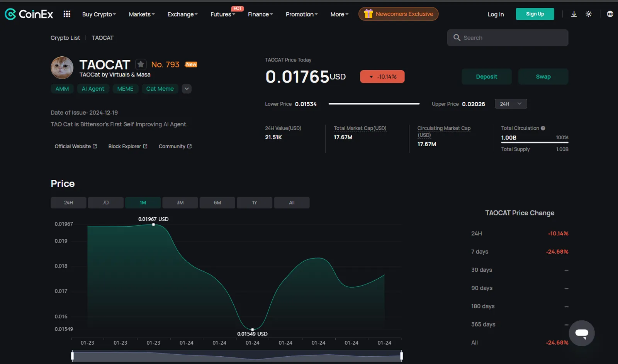Click the download app icon
This screenshot has width=618, height=364.
point(574,14)
